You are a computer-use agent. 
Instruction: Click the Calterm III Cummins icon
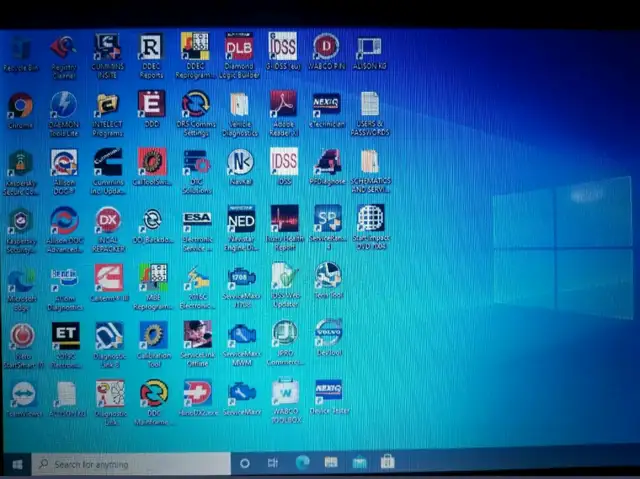pyautogui.click(x=109, y=278)
